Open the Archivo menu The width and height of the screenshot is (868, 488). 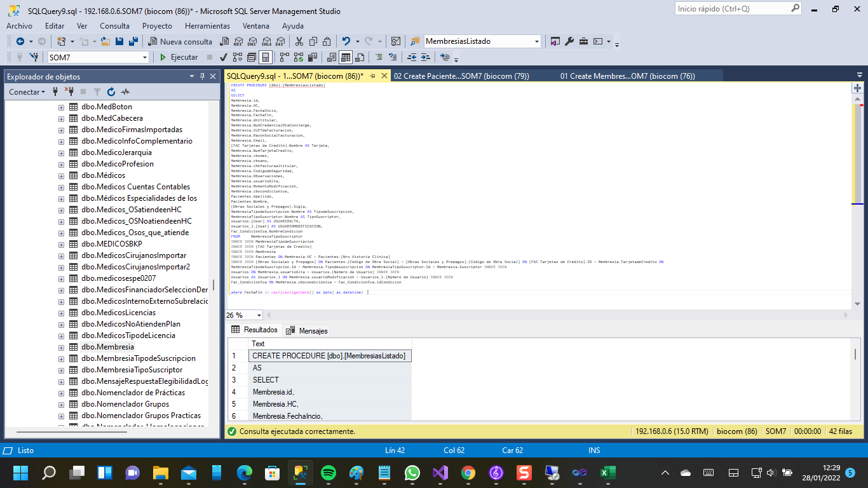point(19,26)
